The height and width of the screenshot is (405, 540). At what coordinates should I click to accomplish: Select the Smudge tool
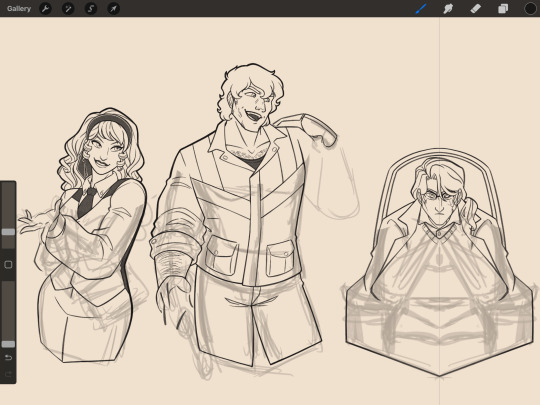(x=448, y=9)
